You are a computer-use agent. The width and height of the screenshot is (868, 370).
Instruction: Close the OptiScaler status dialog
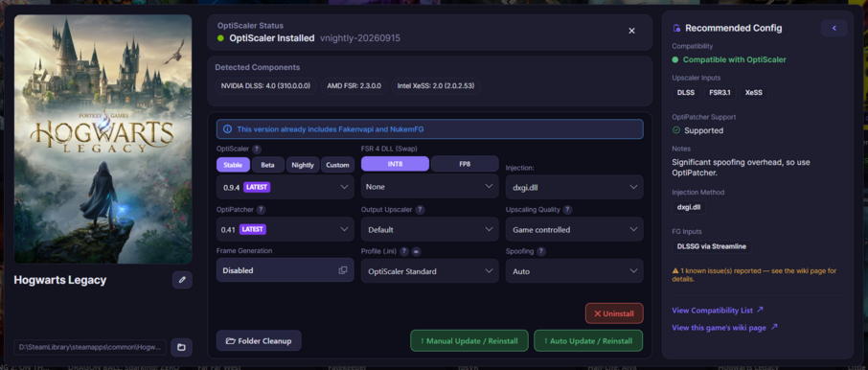(x=631, y=31)
